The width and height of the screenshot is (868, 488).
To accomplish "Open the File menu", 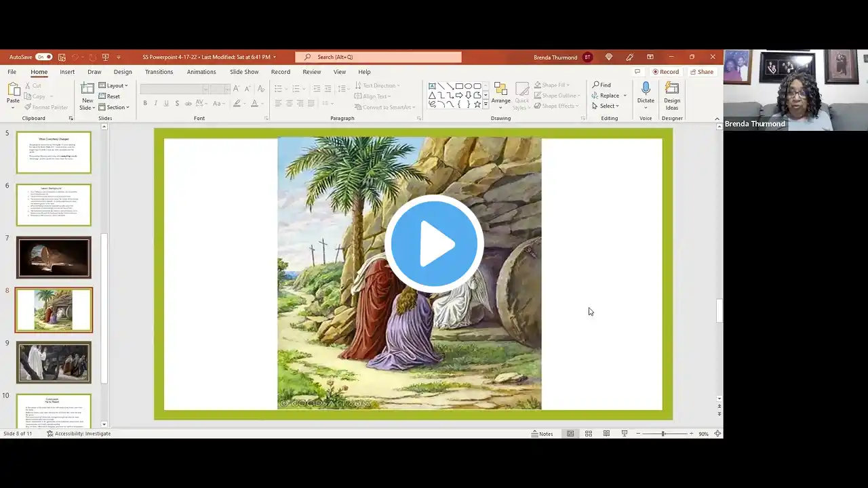I will (12, 72).
